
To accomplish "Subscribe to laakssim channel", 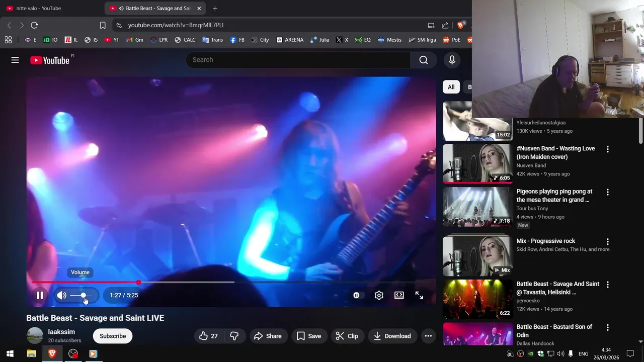I will tap(113, 336).
